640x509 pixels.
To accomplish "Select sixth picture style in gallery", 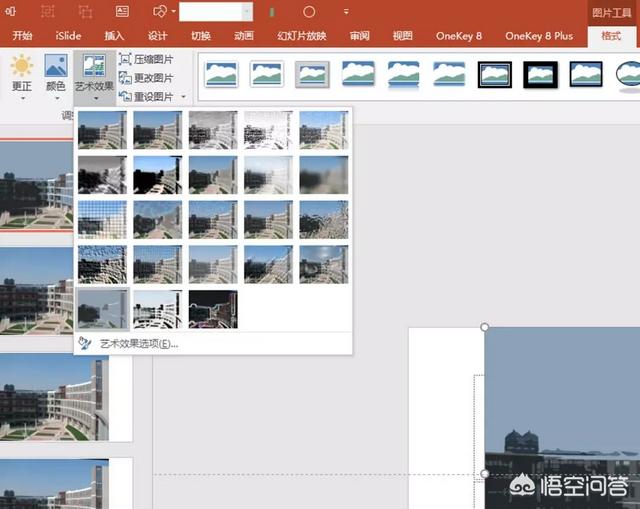I will click(x=449, y=74).
